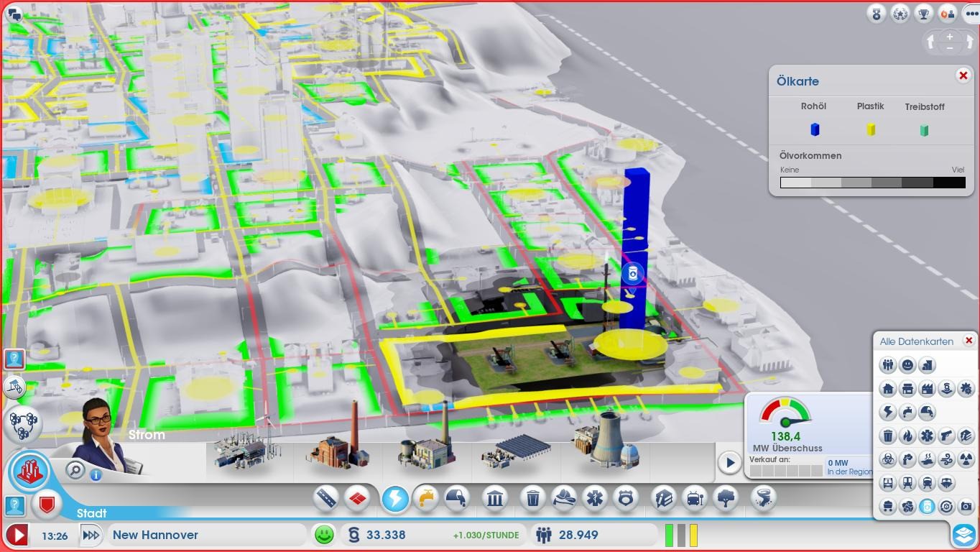980x552 pixels.
Task: Click the blue Rohöl color swatch
Action: click(815, 129)
